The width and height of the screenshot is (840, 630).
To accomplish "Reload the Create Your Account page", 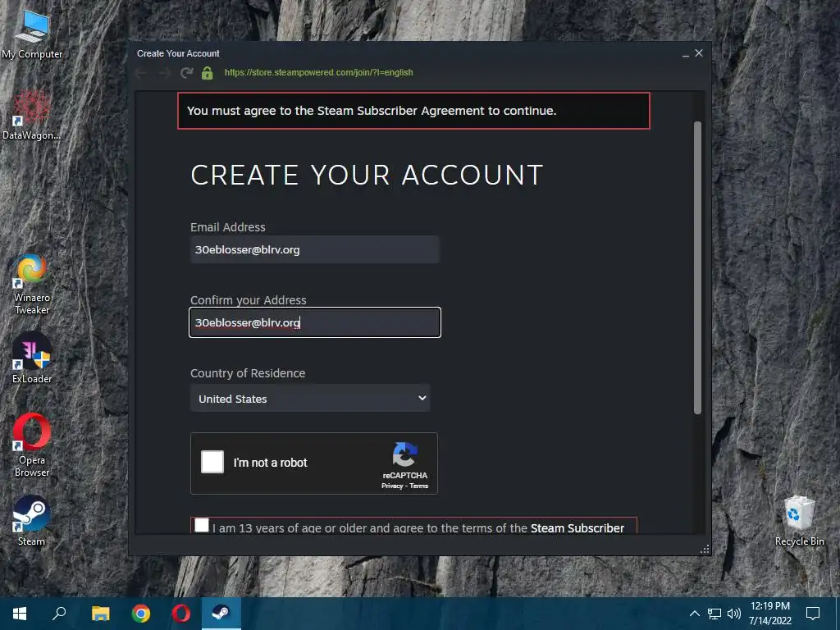I will (x=186, y=73).
